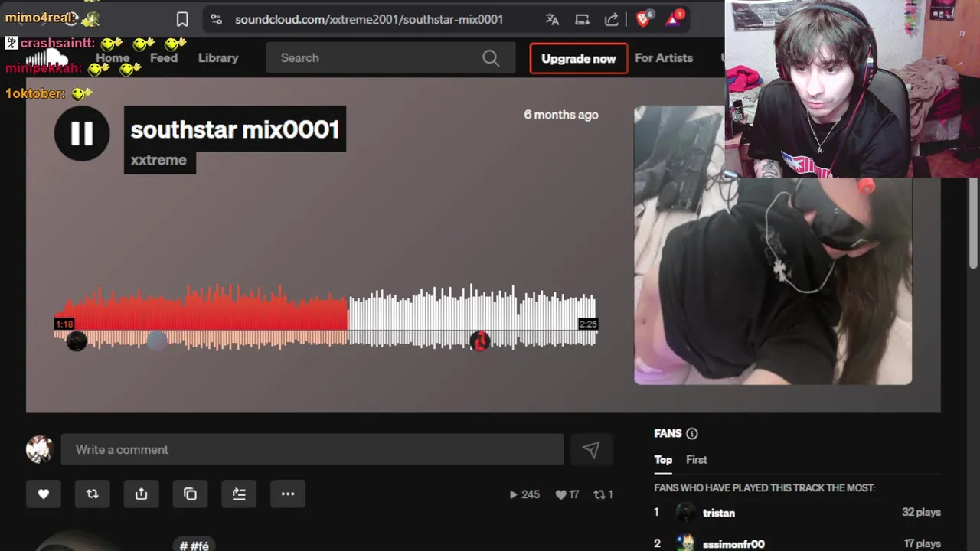Click the translate page icon
980x551 pixels.
click(x=552, y=19)
